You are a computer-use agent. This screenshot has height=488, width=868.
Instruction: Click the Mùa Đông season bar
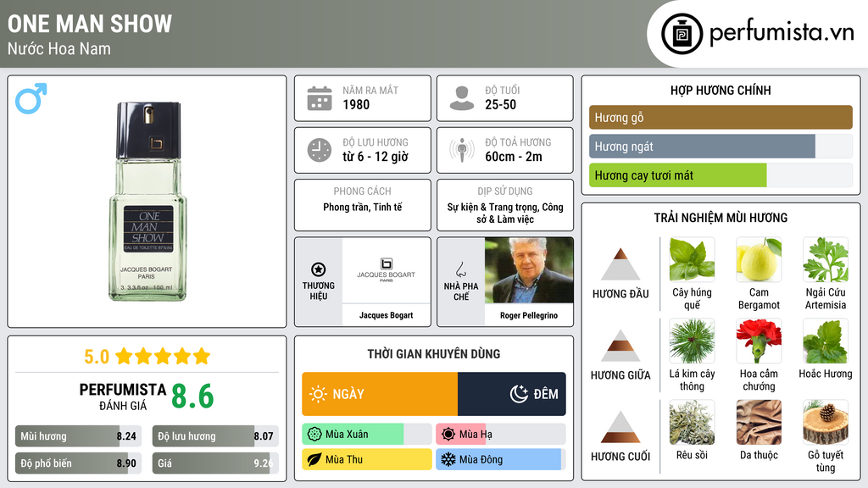click(x=501, y=460)
